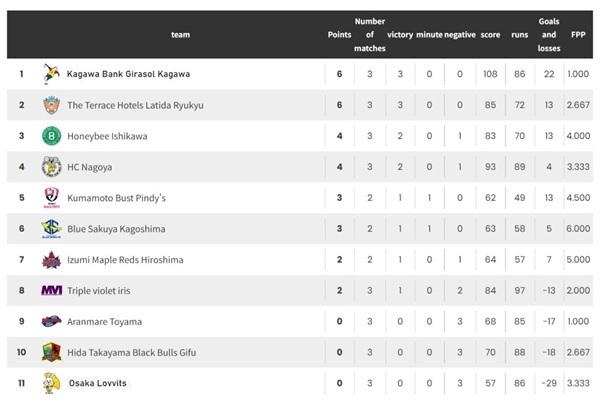This screenshot has height=403, width=600.
Task: Open the Blue Sakuya Kagoshima team name
Action: pos(116,229)
